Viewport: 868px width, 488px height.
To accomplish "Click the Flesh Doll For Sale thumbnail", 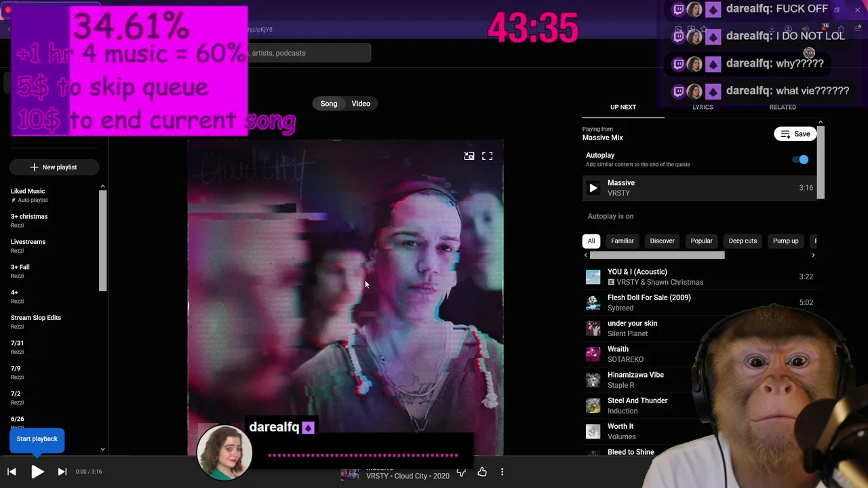I will pos(593,302).
